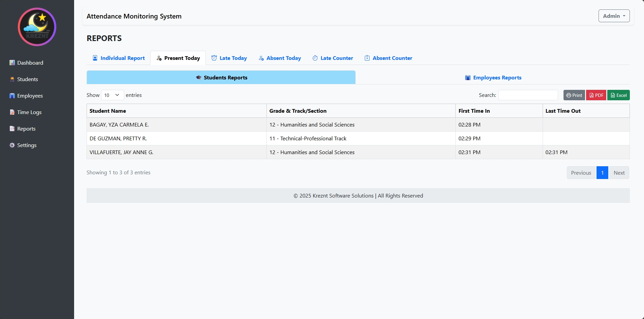Click the Excel file icon
Image resolution: width=644 pixels, height=319 pixels.
click(613, 95)
